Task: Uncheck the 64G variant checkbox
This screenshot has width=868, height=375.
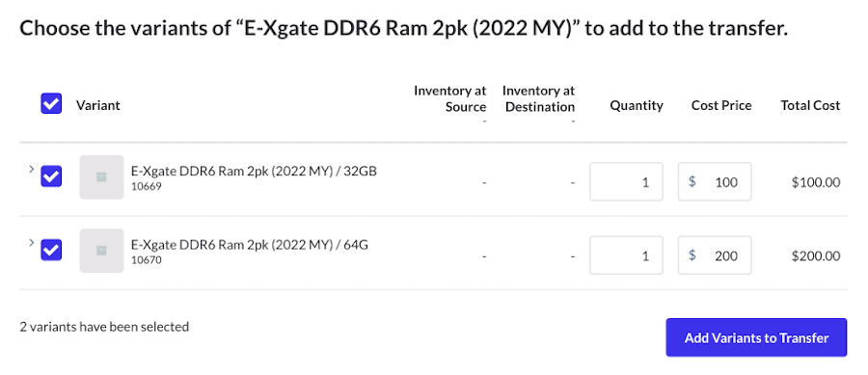Action: coord(51,250)
